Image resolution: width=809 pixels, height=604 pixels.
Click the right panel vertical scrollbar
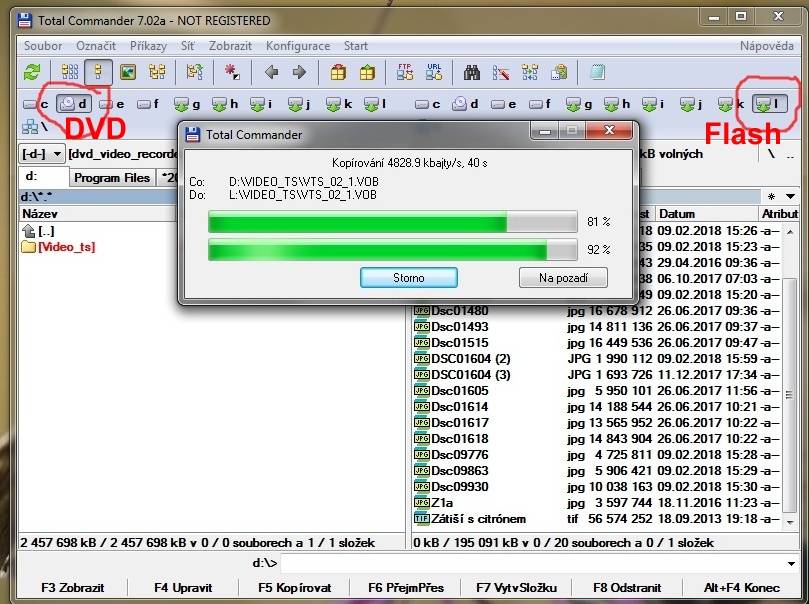tap(790, 377)
